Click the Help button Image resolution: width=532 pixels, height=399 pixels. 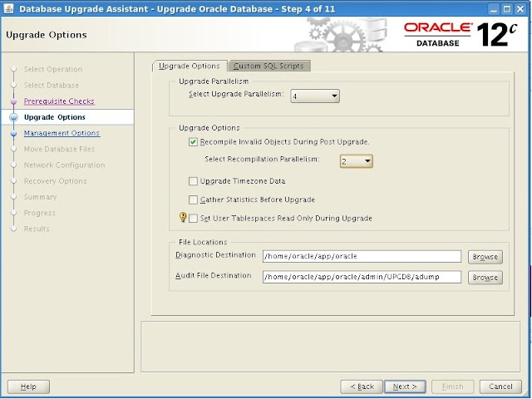tap(28, 387)
